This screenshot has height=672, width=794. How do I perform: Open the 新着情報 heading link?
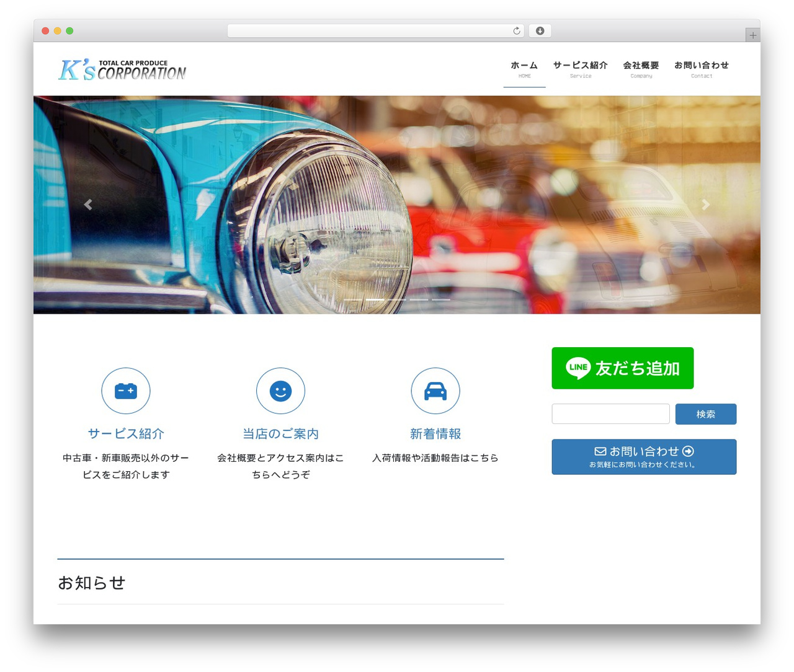435,434
